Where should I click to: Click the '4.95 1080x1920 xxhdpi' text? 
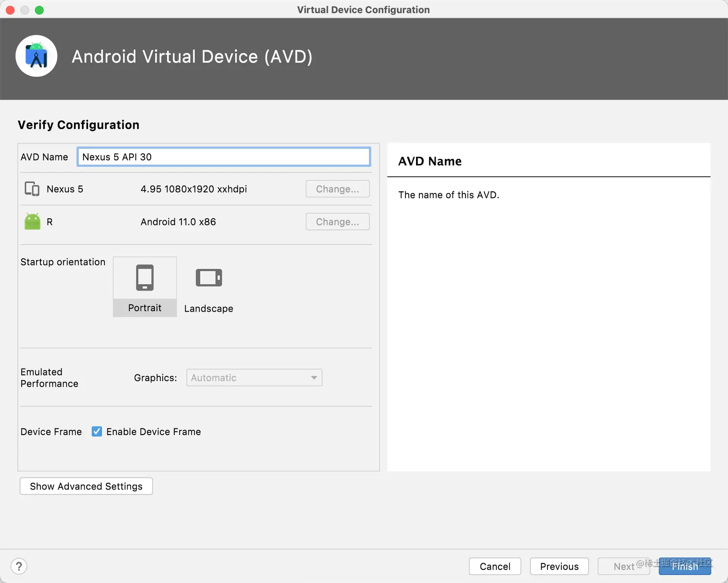click(x=194, y=189)
